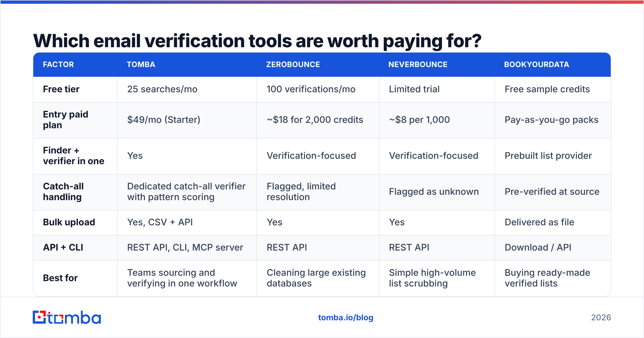This screenshot has height=338, width=644.
Task: Click 'Cleaning large existing databases' cell
Action: coord(316,278)
